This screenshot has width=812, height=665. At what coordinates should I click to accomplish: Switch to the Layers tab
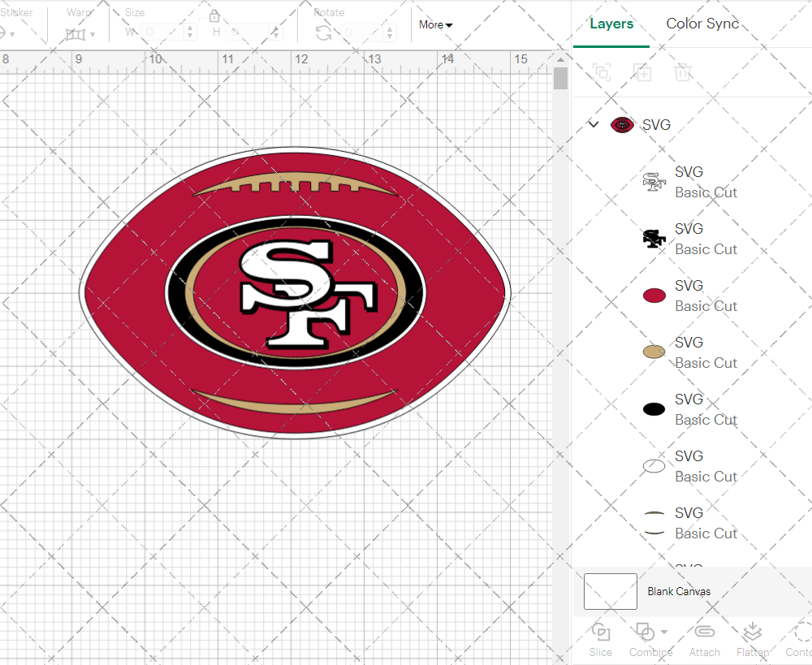click(611, 24)
